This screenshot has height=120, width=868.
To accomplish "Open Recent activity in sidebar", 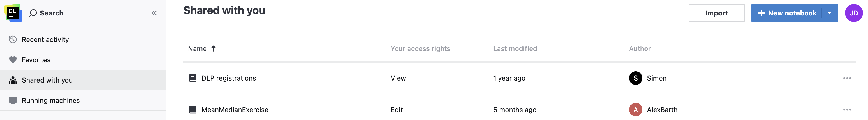I will 45,39.
